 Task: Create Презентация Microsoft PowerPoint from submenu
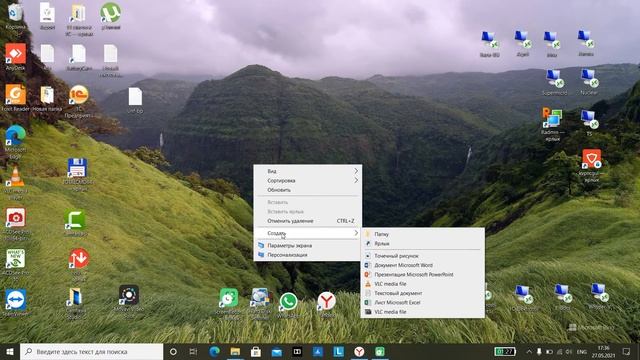pos(422,275)
